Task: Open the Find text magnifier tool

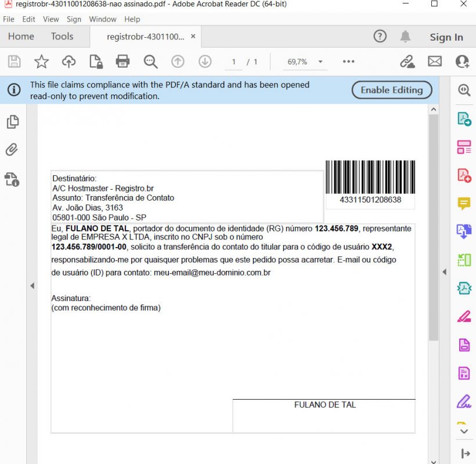Action: 150,61
